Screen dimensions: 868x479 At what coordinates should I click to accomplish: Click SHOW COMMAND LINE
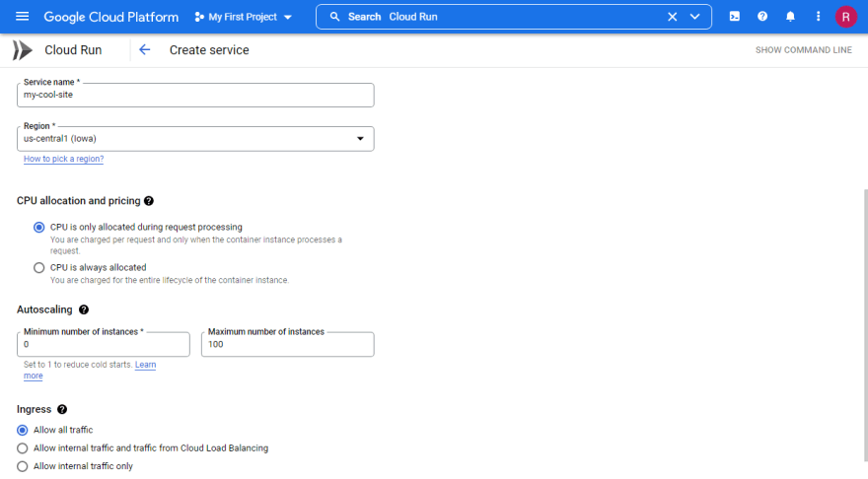pyautogui.click(x=803, y=50)
